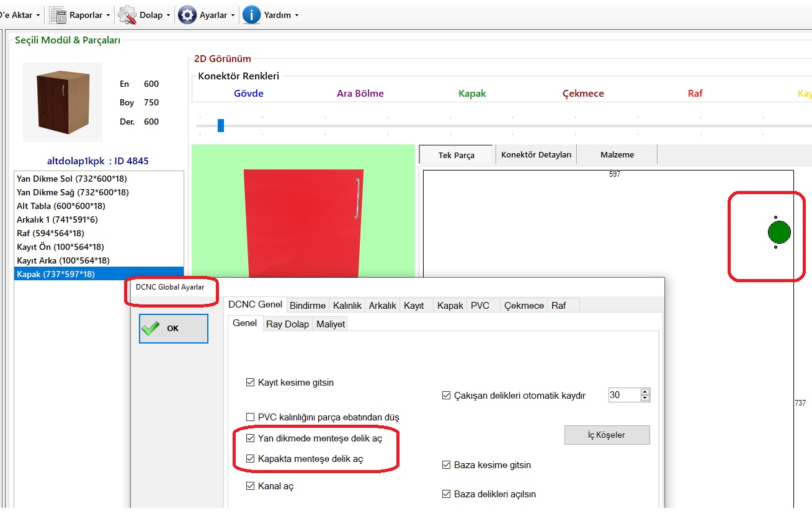This screenshot has width=812, height=519.
Task: Open the Yardım dropdown arrow
Action: coord(297,16)
